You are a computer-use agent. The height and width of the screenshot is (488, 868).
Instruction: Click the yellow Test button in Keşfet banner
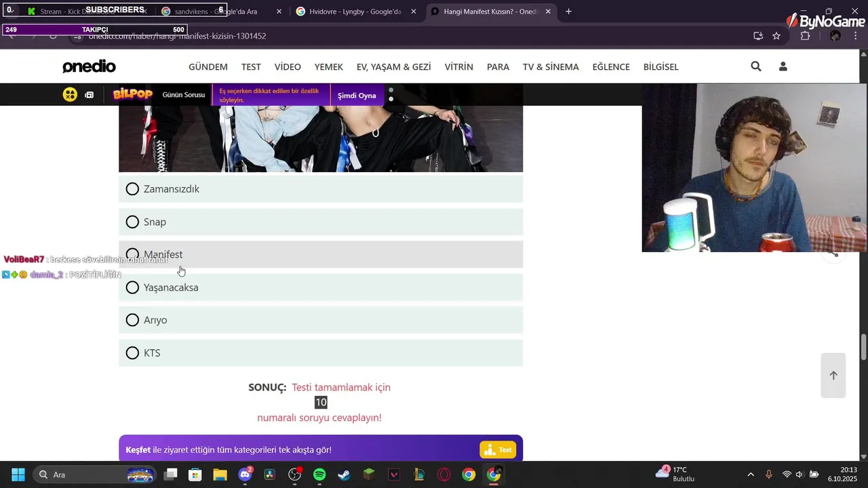[498, 450]
